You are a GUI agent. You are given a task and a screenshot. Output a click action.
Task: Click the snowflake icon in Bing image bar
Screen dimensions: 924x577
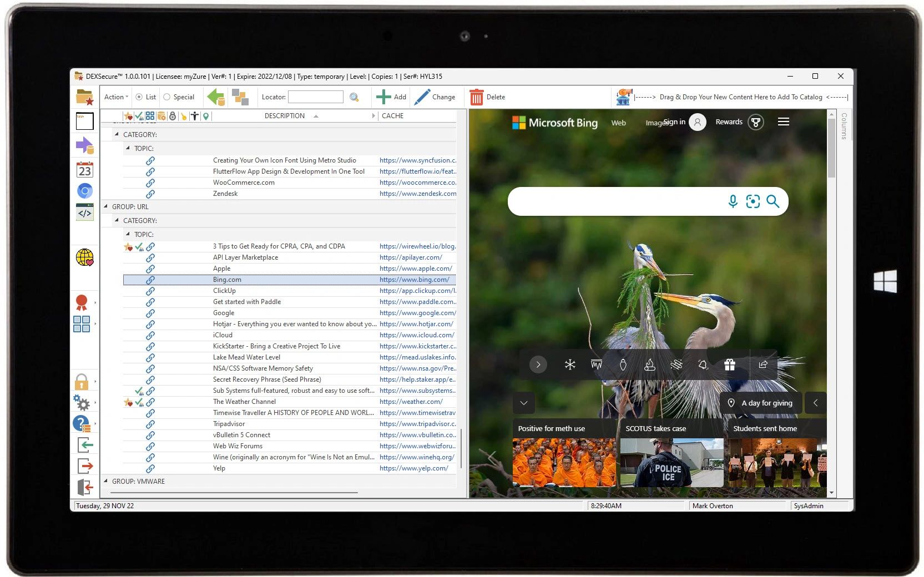click(570, 365)
